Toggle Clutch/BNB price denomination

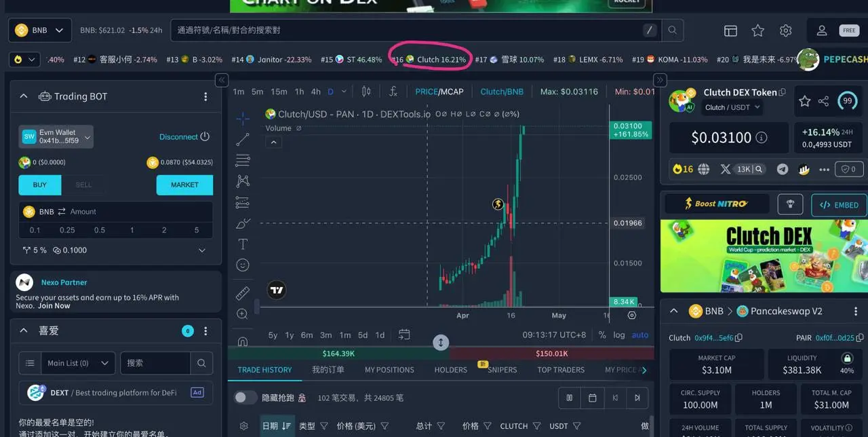pos(502,92)
